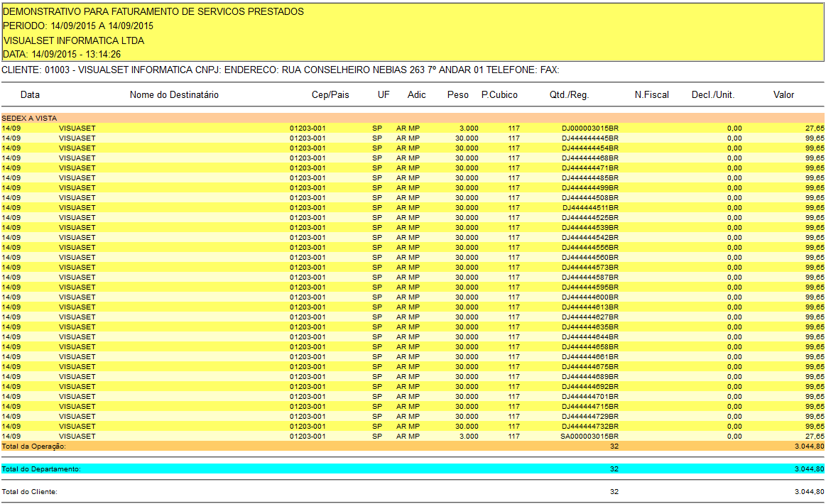
Task: Click tracking code DJ444444689BR
Action: coord(590,376)
